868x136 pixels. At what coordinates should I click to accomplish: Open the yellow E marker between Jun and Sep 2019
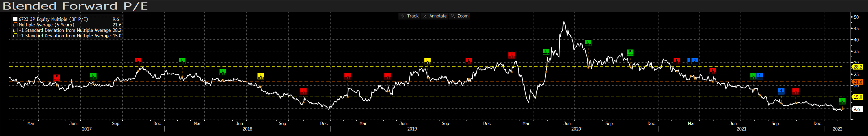tap(428, 61)
